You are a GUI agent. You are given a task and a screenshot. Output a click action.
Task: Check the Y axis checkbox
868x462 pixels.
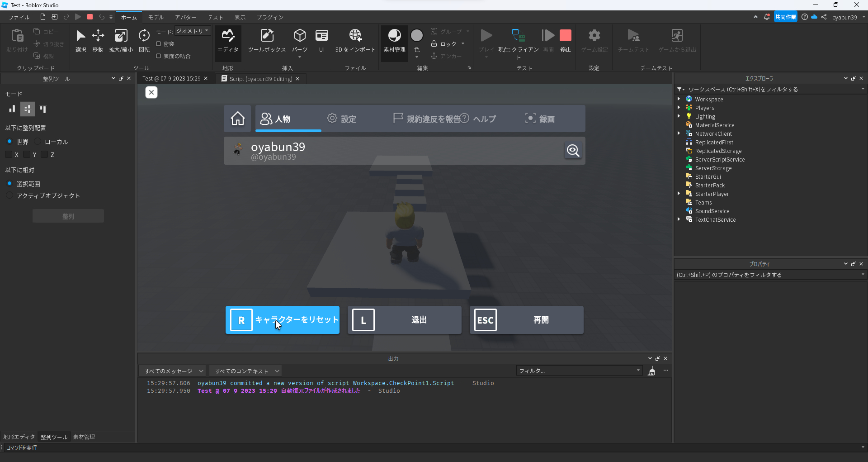pyautogui.click(x=27, y=155)
